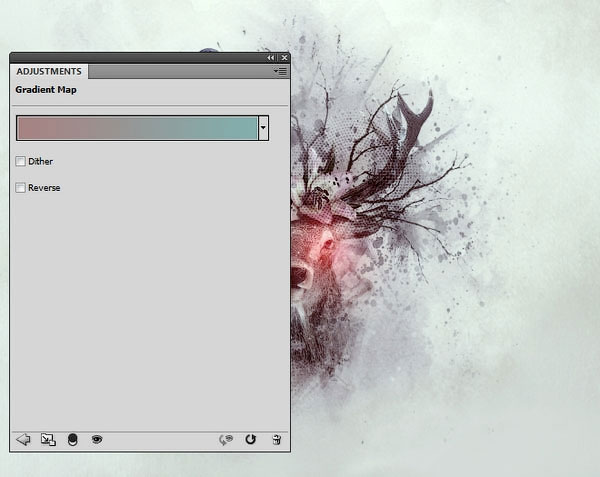
Task: Collapse the panel with double-arrow icon
Action: click(271, 58)
